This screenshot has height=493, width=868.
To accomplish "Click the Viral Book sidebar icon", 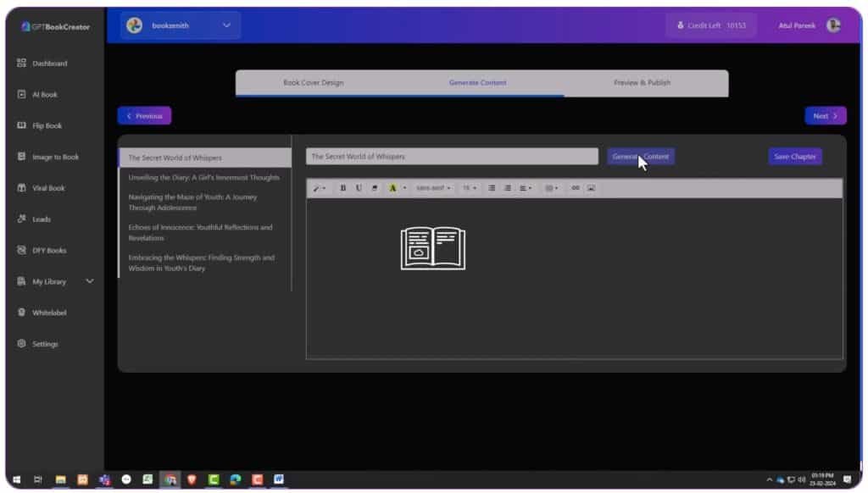I will 21,188.
